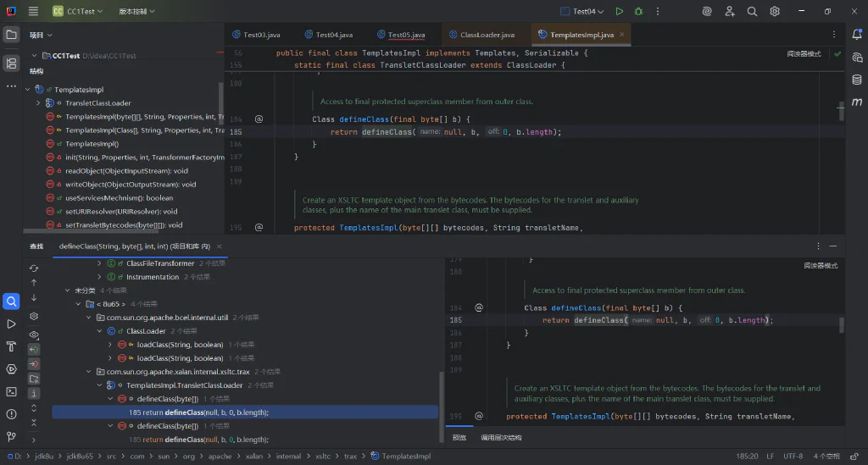Open IDE settings gear in title bar
The height and width of the screenshot is (465, 868).
pyautogui.click(x=775, y=11)
